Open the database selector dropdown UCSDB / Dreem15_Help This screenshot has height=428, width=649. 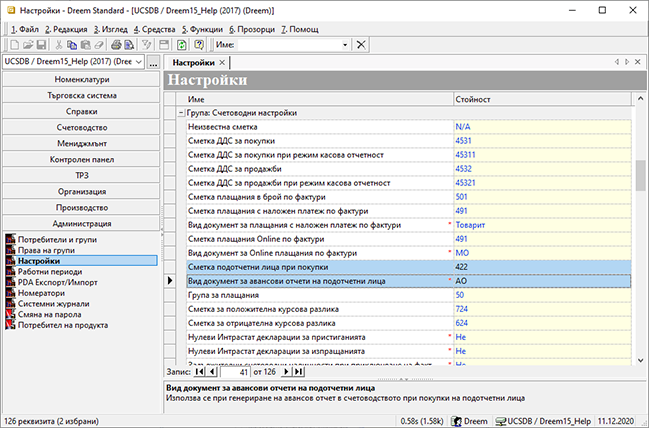point(137,63)
